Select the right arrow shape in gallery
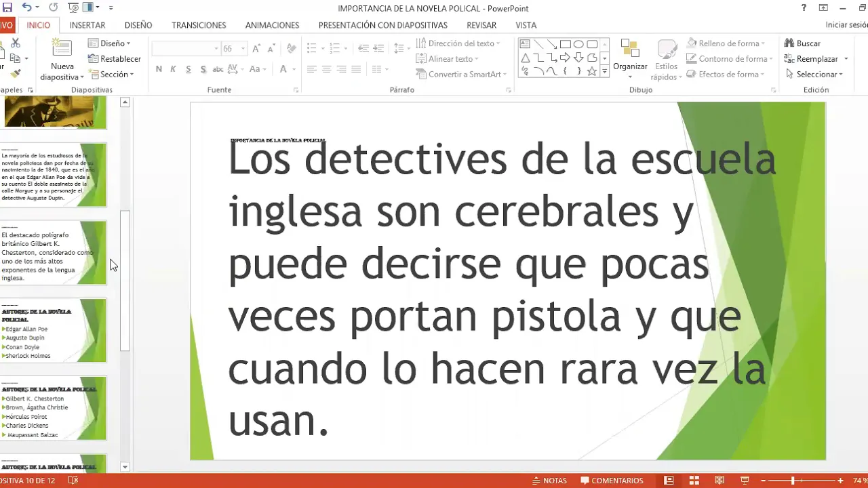The width and height of the screenshot is (868, 488). coord(565,58)
